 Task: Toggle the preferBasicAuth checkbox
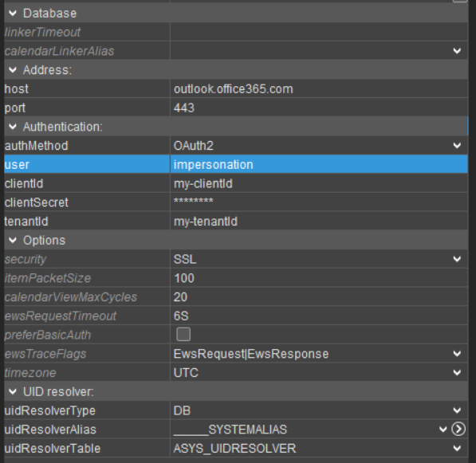coord(183,335)
